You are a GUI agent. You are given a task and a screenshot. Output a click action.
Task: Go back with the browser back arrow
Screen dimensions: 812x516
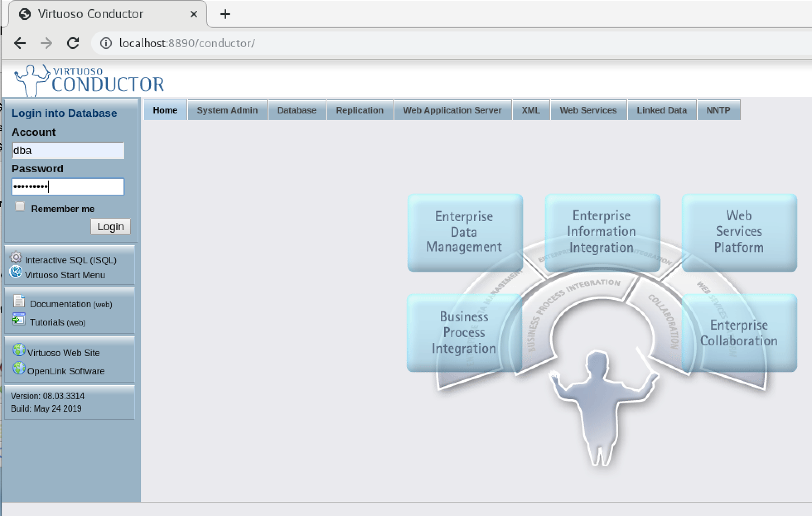click(20, 43)
